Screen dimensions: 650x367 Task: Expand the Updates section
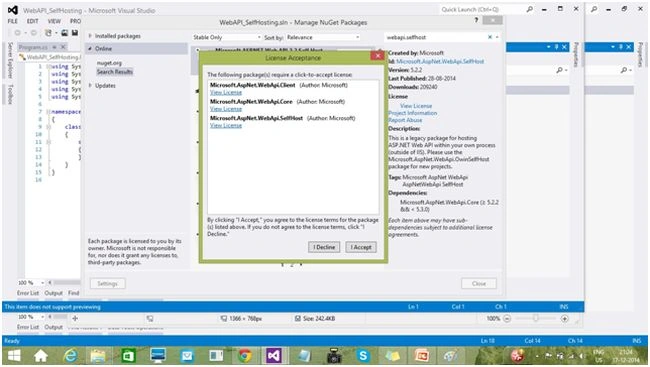[x=90, y=85]
